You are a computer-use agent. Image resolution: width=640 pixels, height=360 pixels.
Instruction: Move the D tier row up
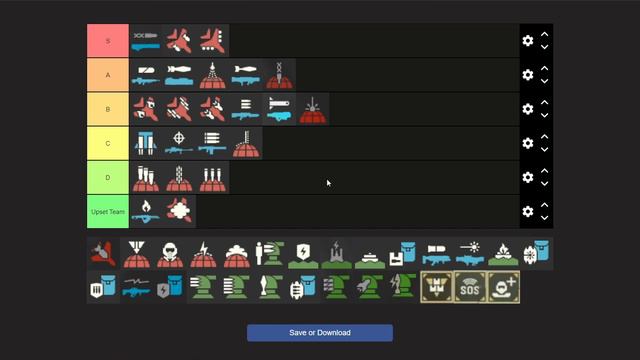[544, 171]
